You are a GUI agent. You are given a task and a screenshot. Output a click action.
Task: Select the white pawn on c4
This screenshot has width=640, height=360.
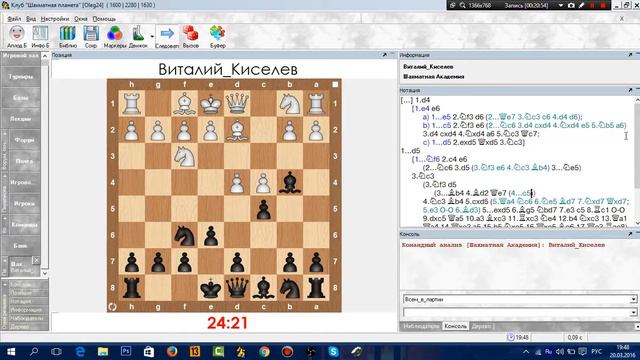pos(263,182)
